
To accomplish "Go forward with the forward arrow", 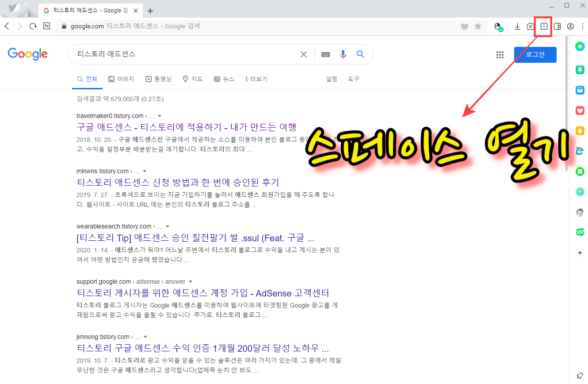I will pyautogui.click(x=19, y=26).
